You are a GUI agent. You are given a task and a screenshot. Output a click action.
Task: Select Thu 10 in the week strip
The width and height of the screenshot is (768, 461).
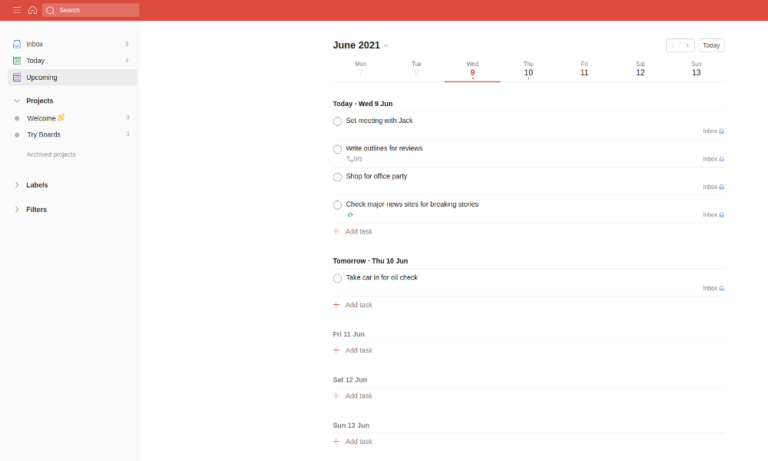(528, 70)
